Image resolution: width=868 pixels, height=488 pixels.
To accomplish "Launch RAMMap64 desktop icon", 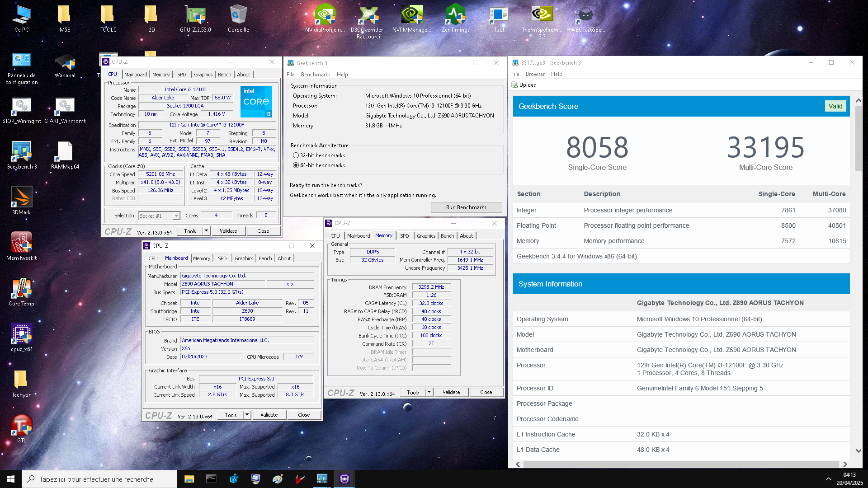I will click(x=65, y=155).
